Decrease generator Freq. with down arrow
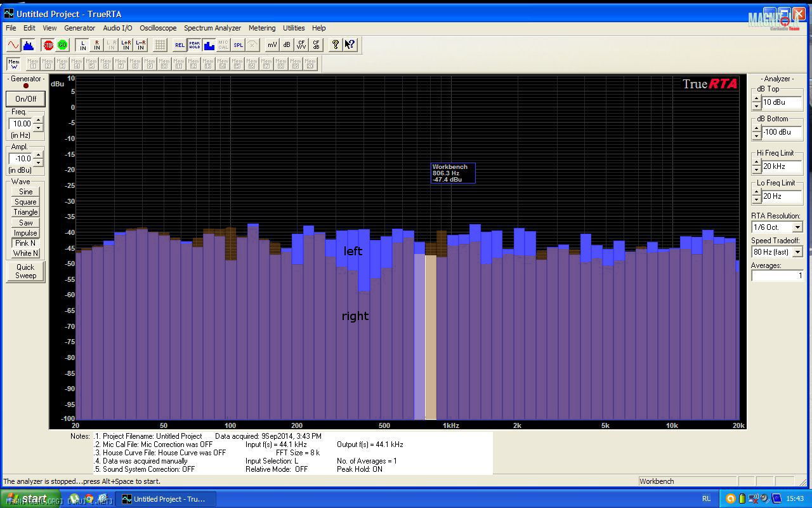The width and height of the screenshot is (812, 508). [38, 128]
